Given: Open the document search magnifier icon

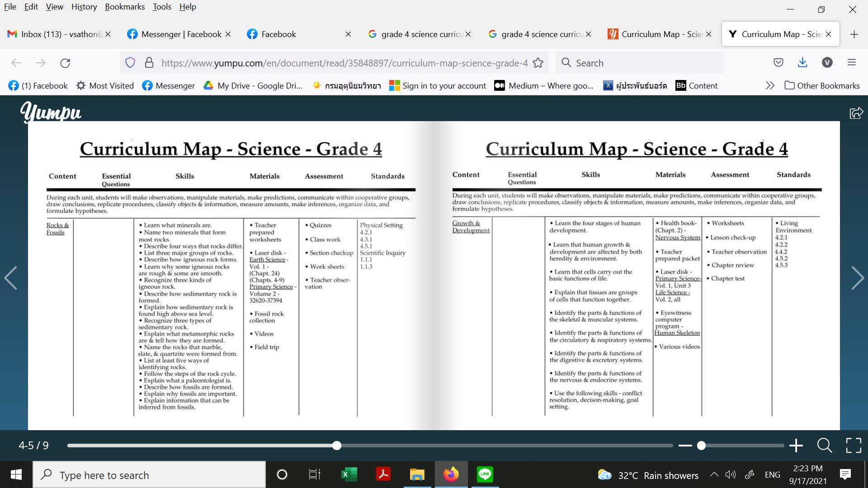Looking at the screenshot, I should [x=825, y=446].
